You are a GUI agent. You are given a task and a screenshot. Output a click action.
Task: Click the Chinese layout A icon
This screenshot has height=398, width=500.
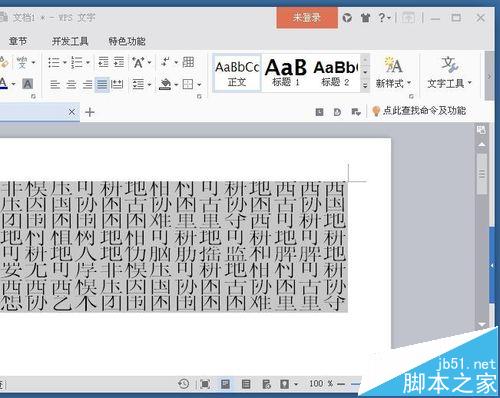point(138,62)
